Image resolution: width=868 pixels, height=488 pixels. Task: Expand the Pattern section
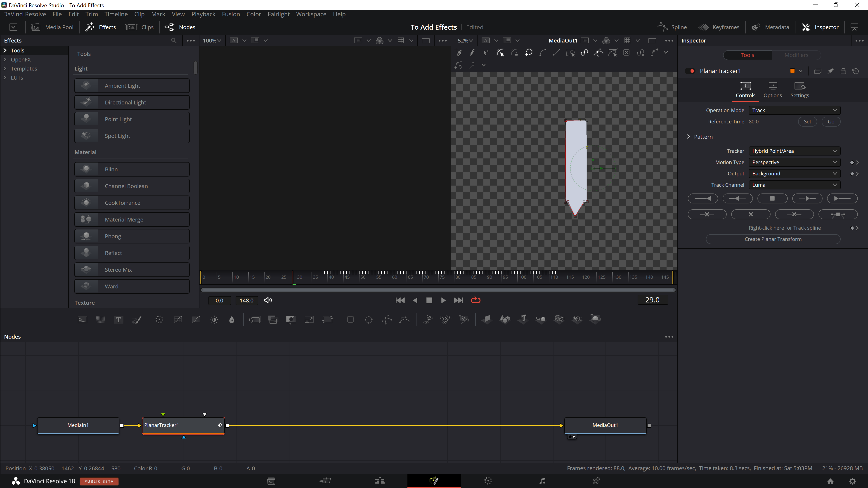pos(688,137)
